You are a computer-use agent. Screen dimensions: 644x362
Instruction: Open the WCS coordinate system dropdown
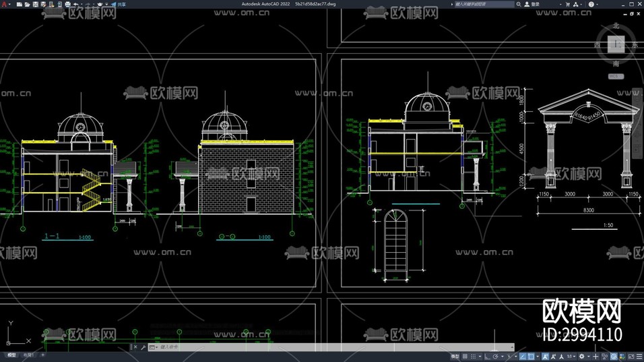click(x=616, y=76)
